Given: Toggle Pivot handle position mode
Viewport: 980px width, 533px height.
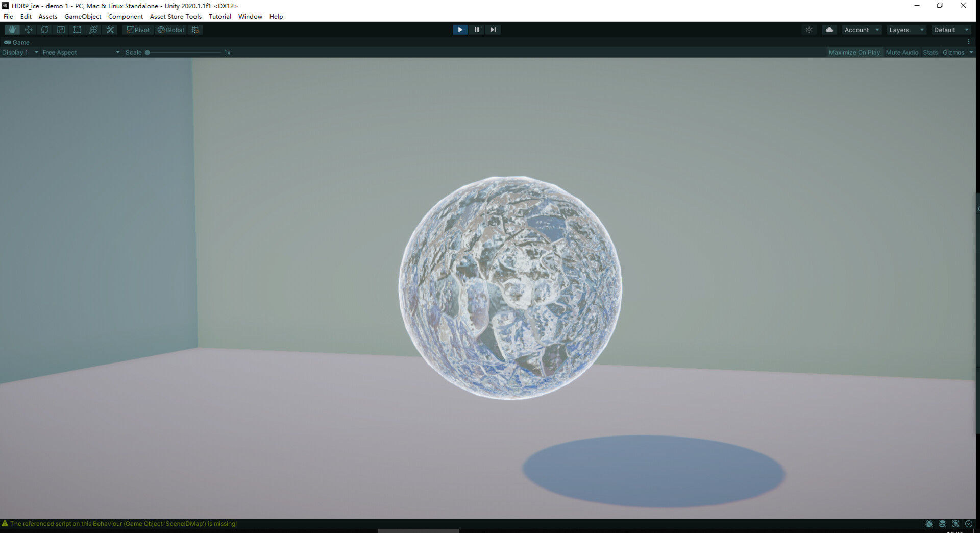Looking at the screenshot, I should (138, 29).
